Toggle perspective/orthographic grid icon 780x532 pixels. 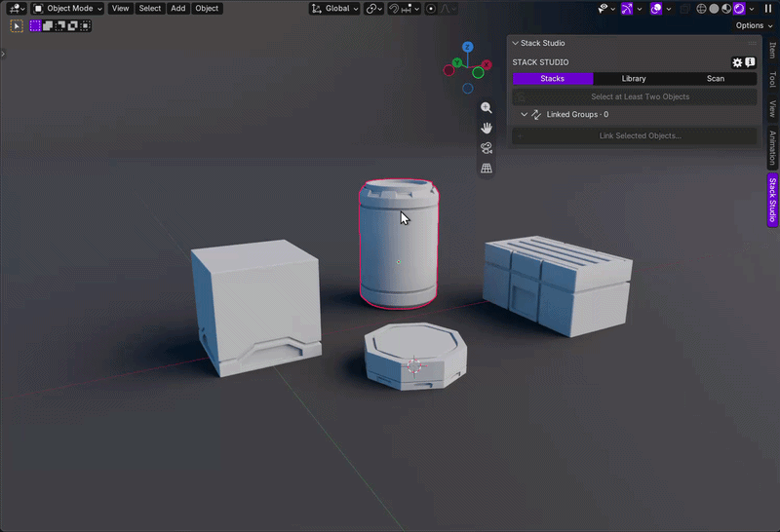(487, 168)
